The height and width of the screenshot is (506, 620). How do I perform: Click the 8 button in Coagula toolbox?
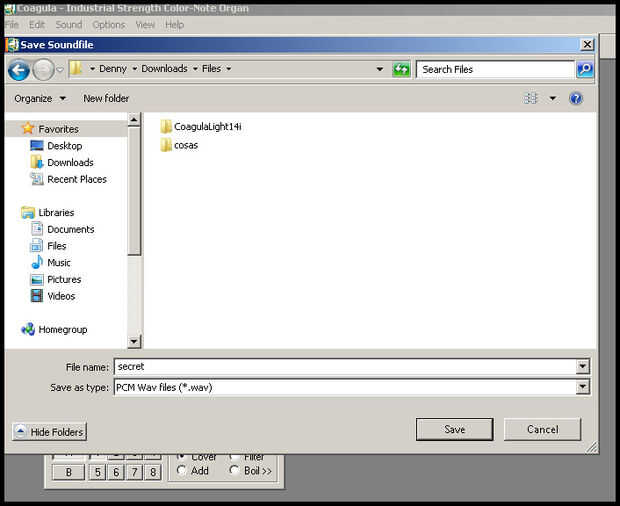coord(153,472)
